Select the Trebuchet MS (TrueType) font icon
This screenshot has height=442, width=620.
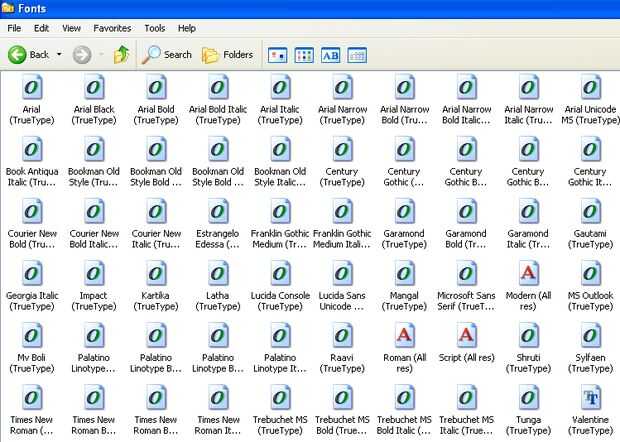(x=280, y=397)
